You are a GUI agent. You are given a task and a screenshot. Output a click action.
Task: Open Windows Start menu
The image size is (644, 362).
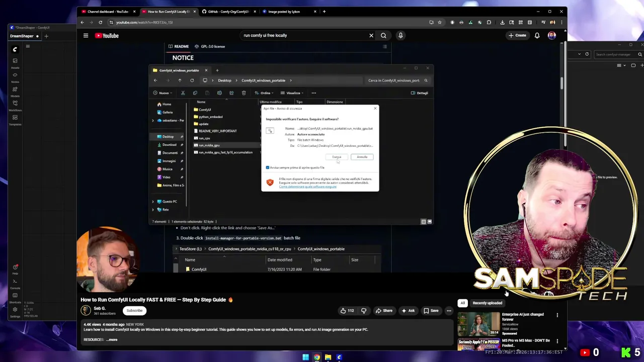[x=305, y=357]
